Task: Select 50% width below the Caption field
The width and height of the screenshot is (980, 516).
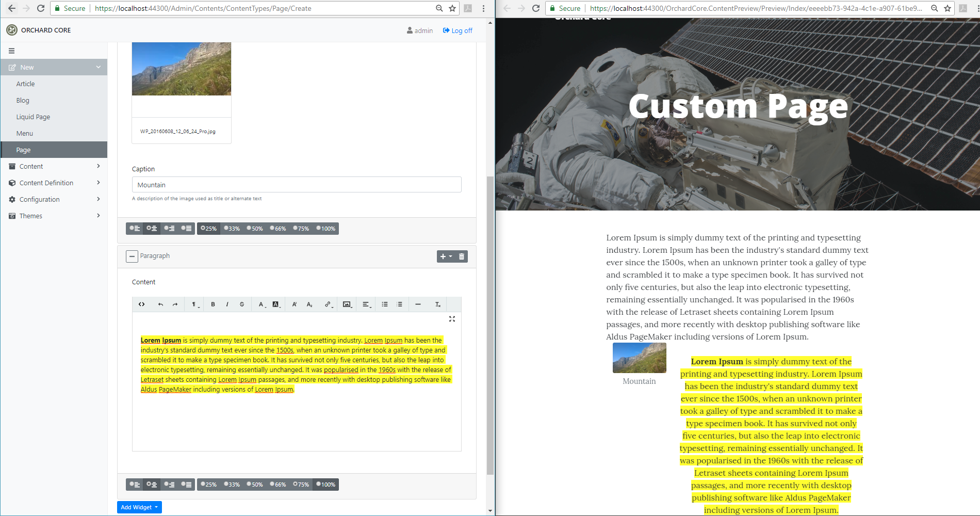Action: [255, 228]
